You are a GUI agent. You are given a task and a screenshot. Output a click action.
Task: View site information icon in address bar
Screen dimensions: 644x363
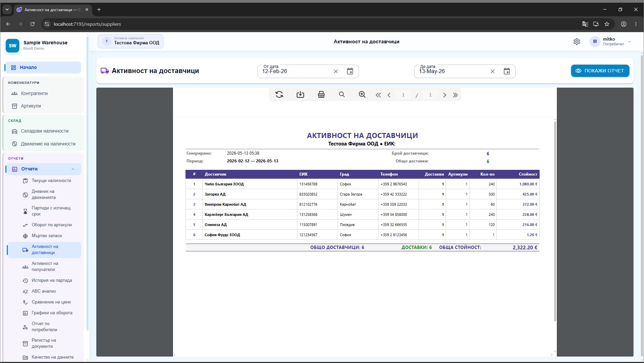[x=47, y=24]
